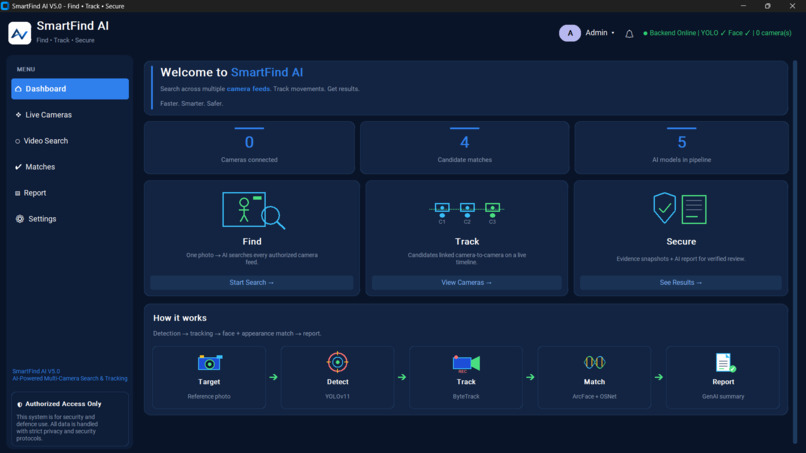Click the Video Search circle icon

(17, 141)
